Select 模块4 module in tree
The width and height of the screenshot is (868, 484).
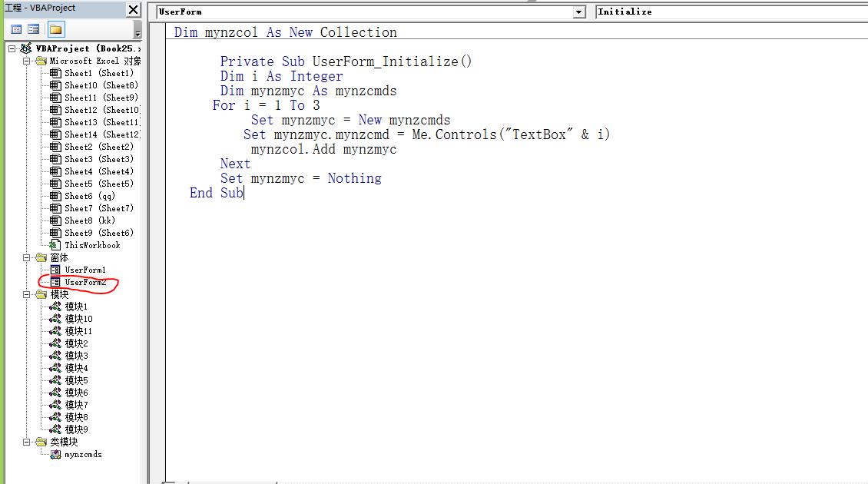[x=76, y=368]
